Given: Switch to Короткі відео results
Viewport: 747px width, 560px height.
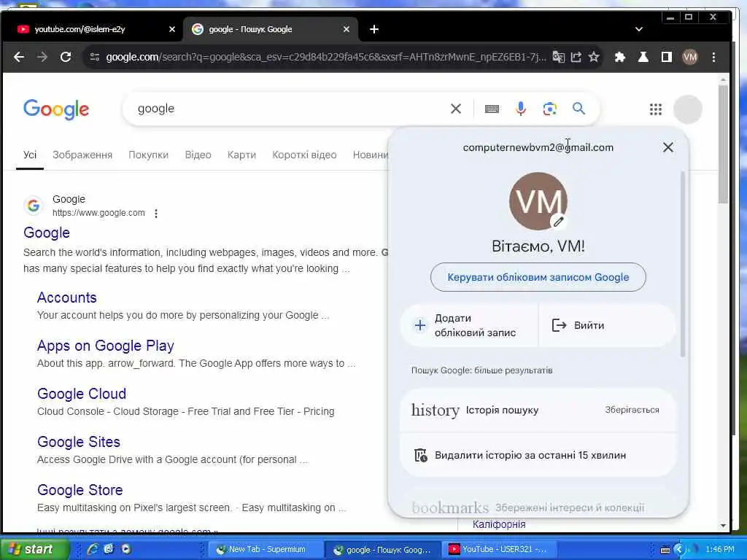Looking at the screenshot, I should (x=304, y=155).
